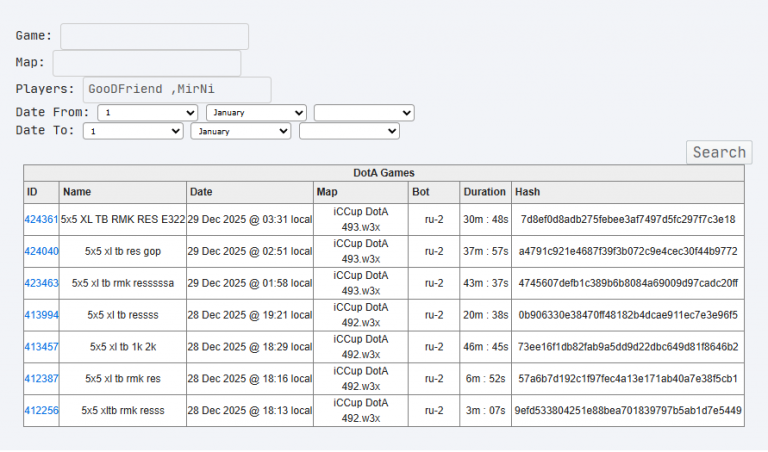Click duration 46m : 45s cell

coord(485,347)
